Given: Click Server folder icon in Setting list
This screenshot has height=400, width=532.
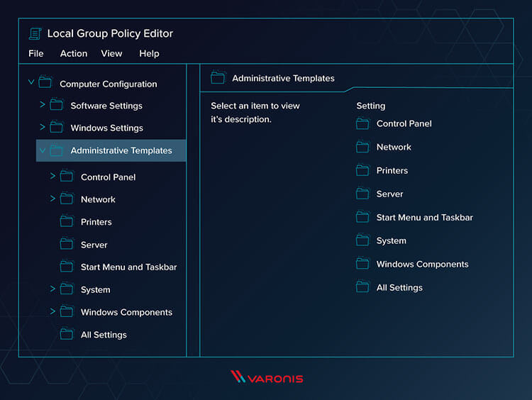Looking at the screenshot, I should [x=362, y=193].
